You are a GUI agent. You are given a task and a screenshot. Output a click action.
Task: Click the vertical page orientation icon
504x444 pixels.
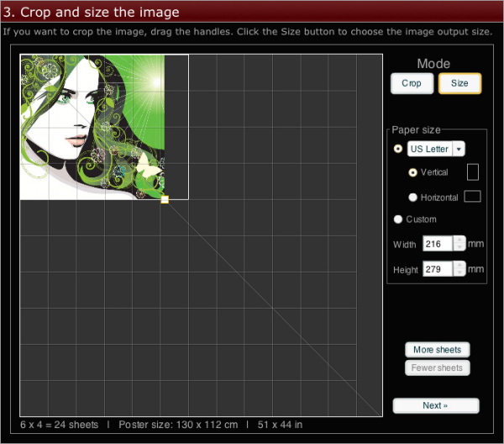(472, 172)
